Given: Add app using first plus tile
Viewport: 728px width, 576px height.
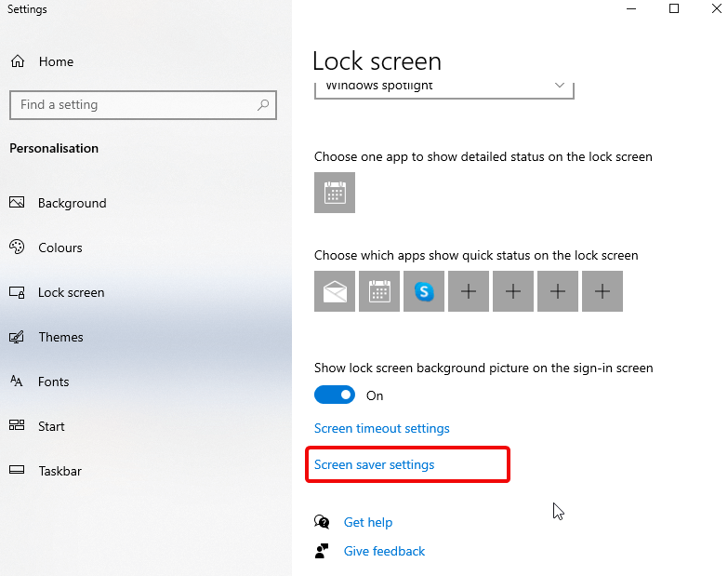Looking at the screenshot, I should (x=469, y=291).
